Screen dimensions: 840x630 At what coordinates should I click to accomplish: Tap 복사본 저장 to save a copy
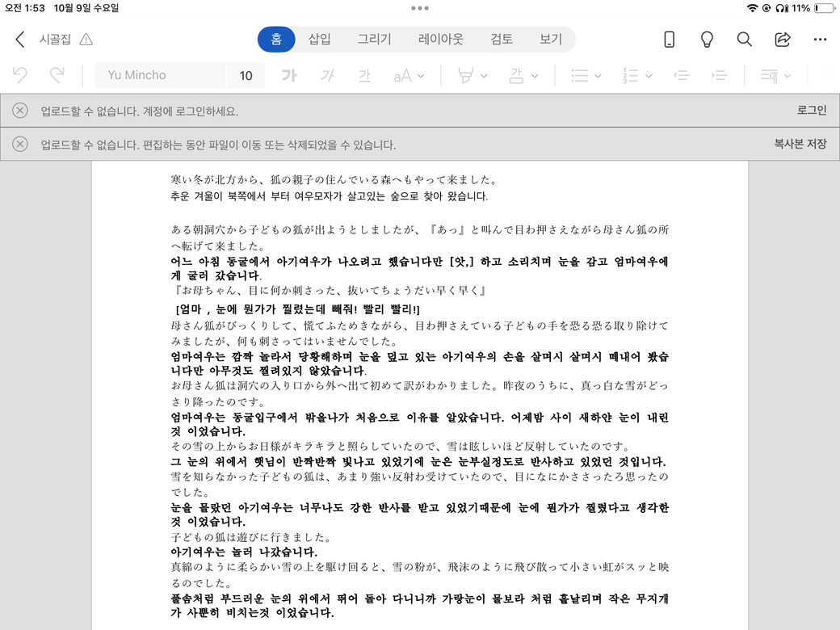800,144
